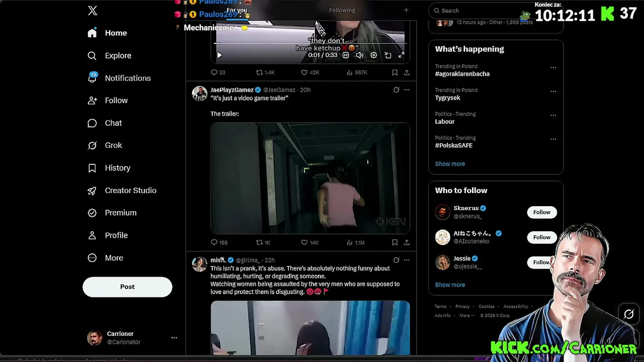Go to the Home timeline
The width and height of the screenshot is (644, 362).
coord(107,33)
